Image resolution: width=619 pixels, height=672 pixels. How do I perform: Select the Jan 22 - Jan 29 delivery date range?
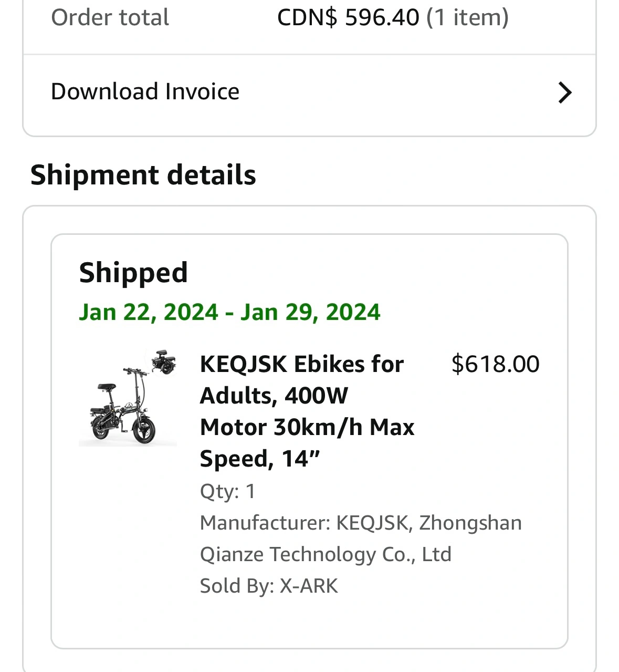point(229,312)
